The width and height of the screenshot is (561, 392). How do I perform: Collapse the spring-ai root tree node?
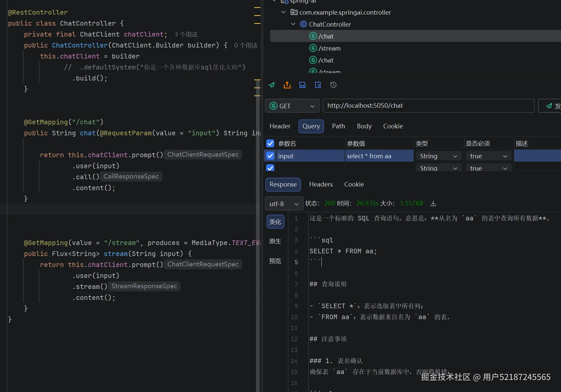pos(274,1)
